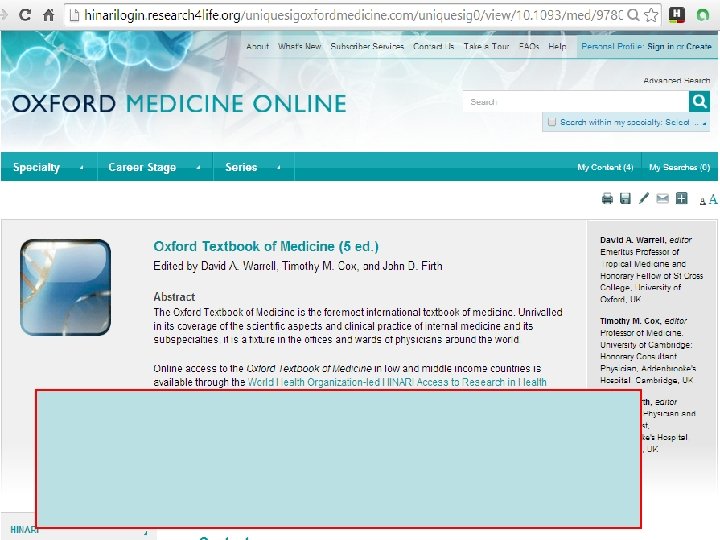Click the Abstract heading
This screenshot has width=720, height=540.
pos(174,297)
